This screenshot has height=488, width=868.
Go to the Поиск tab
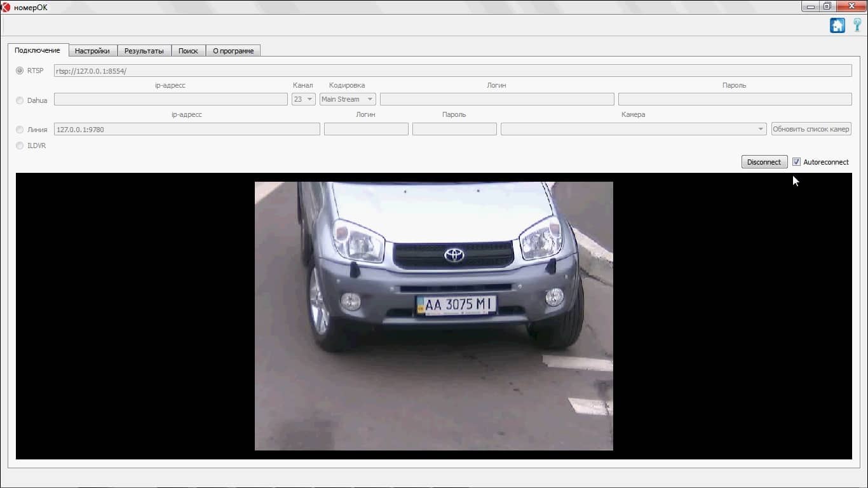coord(188,51)
